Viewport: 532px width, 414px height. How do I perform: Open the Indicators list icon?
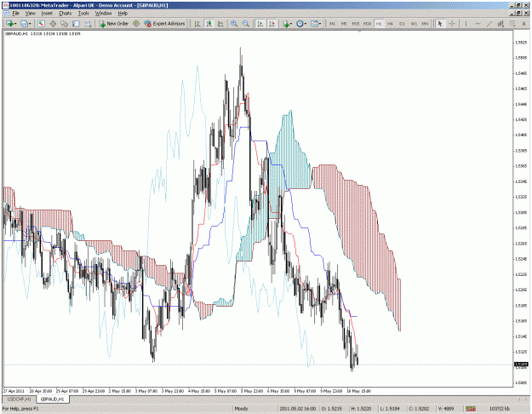tap(285, 24)
